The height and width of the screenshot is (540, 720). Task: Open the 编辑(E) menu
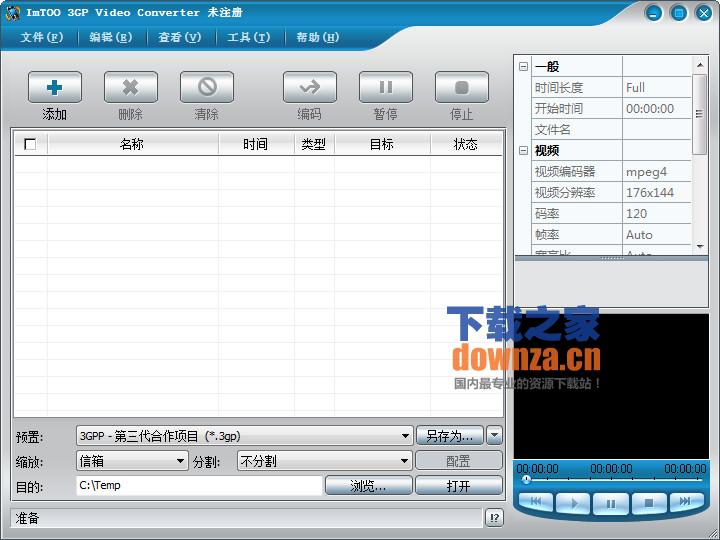pos(111,37)
